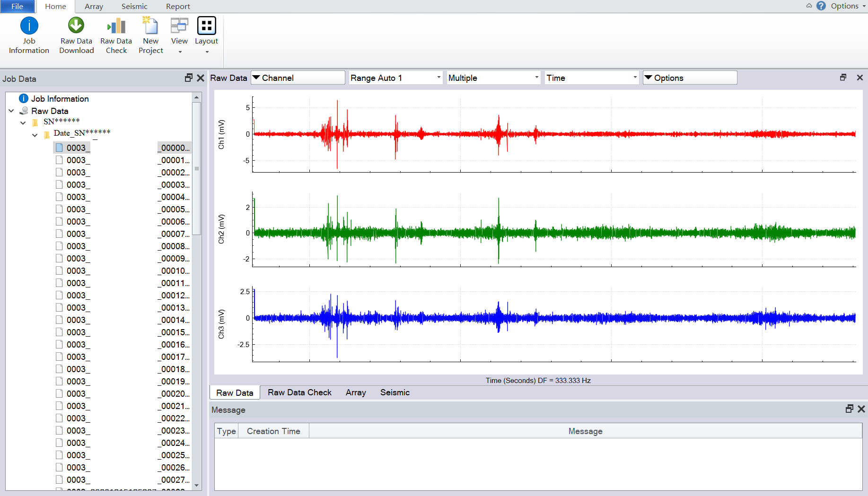Viewport: 868px width, 496px height.
Task: Open the View ribbon dropdown
Action: (x=179, y=36)
